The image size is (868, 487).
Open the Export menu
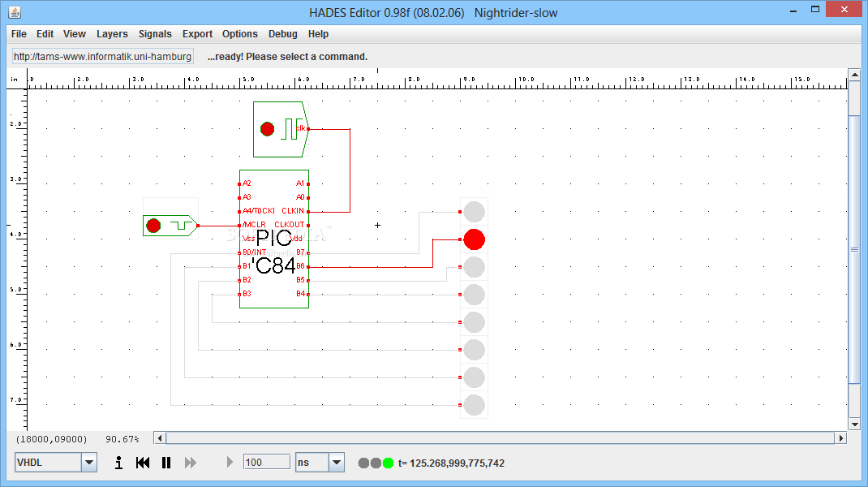click(198, 34)
